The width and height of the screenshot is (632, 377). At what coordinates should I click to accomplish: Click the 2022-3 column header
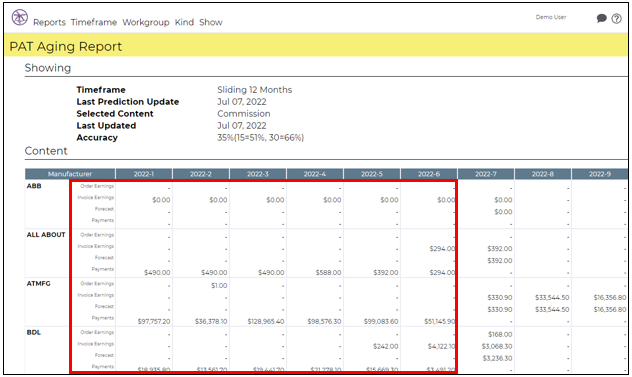(x=258, y=174)
